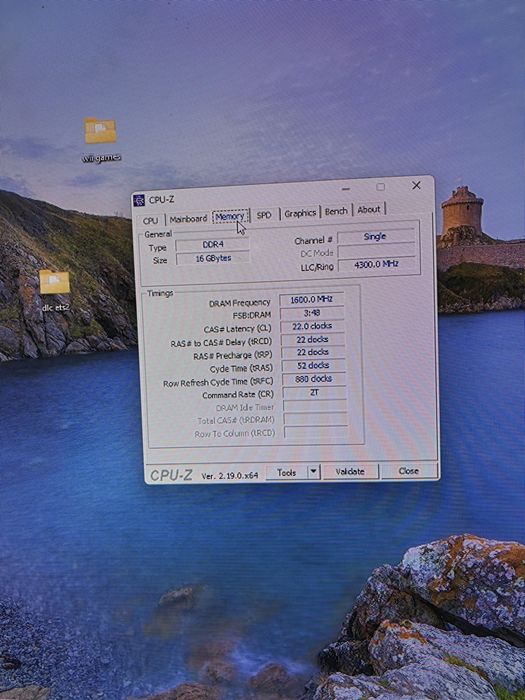
Task: Switch to the CPU tab
Action: (x=151, y=221)
